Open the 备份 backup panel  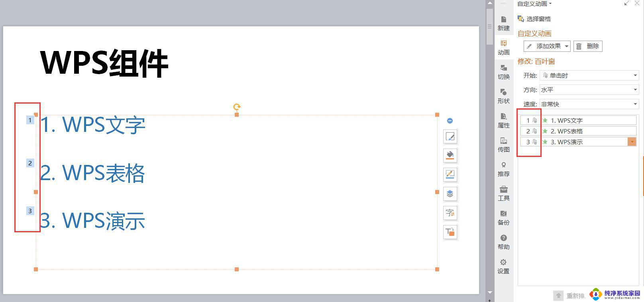tap(503, 218)
